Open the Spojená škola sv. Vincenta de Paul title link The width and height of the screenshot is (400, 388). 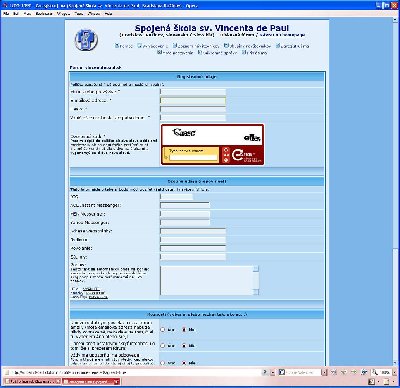point(212,28)
